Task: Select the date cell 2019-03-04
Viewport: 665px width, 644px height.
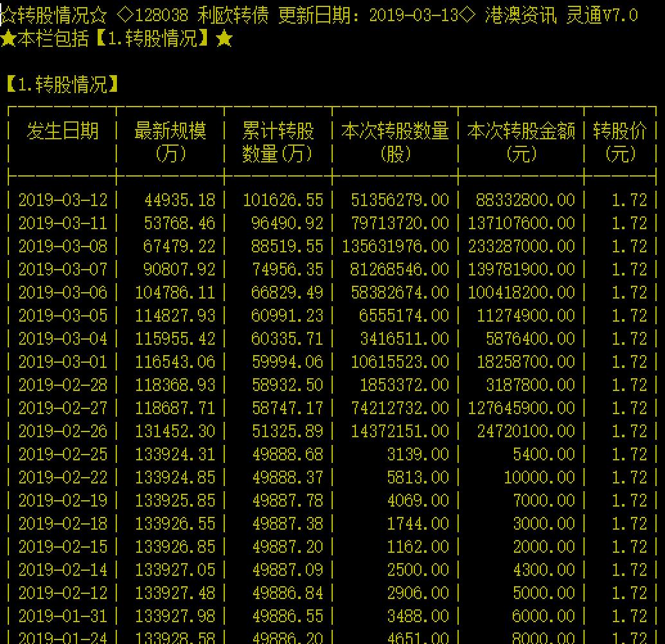Action: coord(63,338)
